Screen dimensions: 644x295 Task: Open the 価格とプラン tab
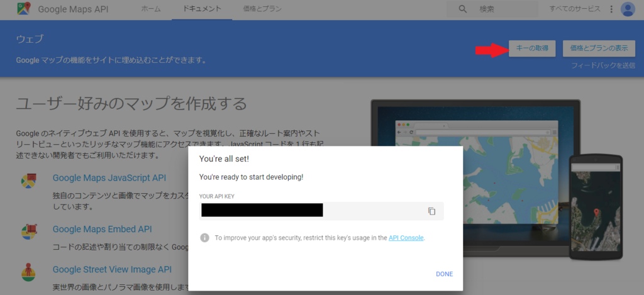point(262,9)
